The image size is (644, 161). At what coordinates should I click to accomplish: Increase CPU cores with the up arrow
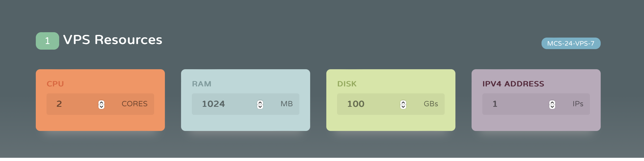tap(101, 102)
